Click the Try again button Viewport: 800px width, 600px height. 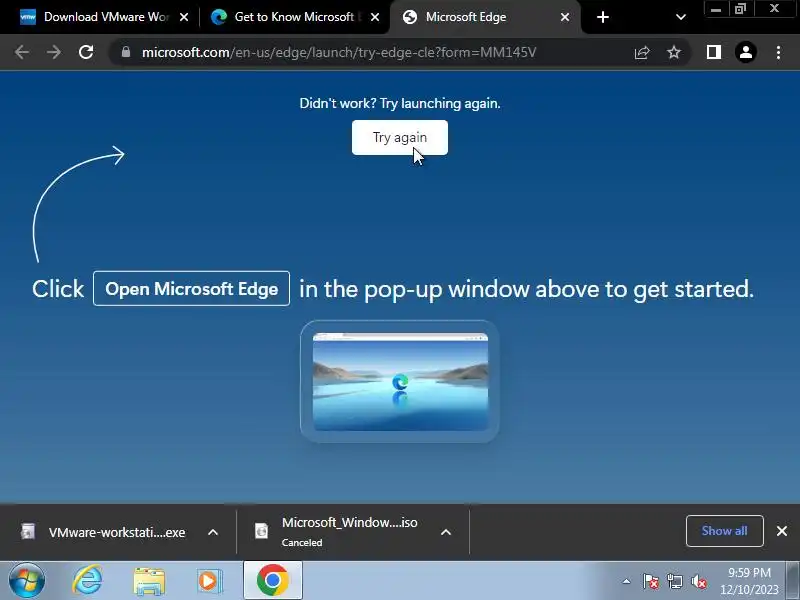(x=399, y=137)
